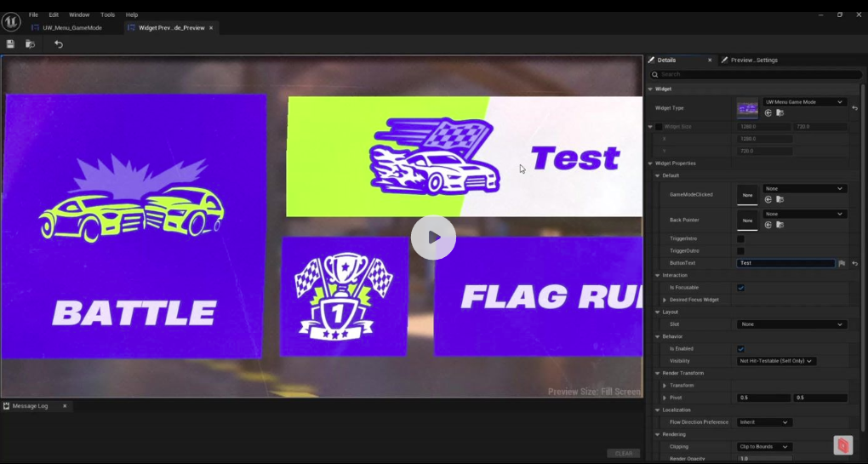Uncheck the Is Focusable checkbox
Viewport: 868px width, 464px height.
740,288
